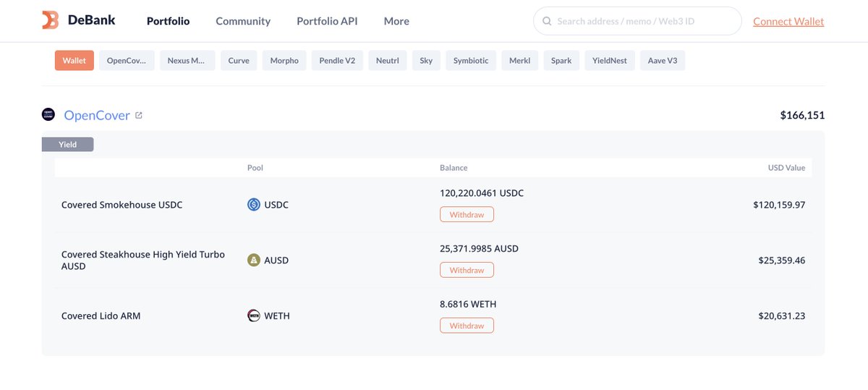Click the Covered Smokehouse USDC name

(x=122, y=205)
